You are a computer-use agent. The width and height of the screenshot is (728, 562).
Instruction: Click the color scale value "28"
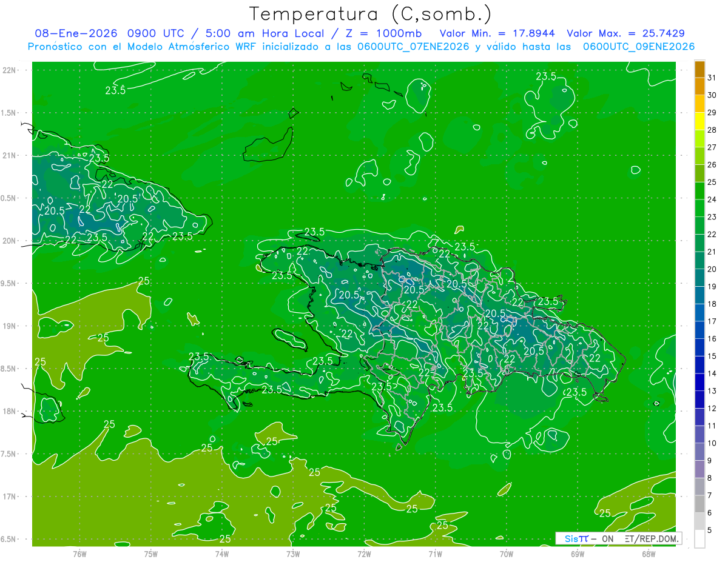click(712, 130)
